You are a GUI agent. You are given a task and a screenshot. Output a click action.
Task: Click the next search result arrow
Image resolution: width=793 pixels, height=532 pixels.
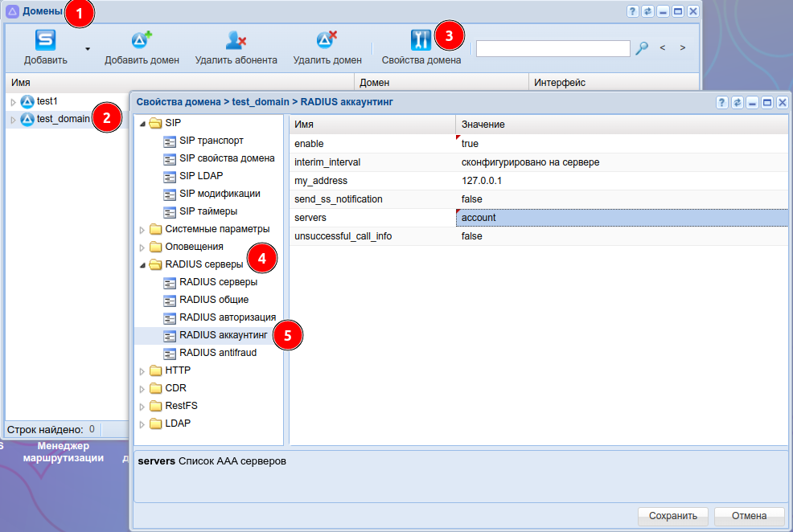(x=682, y=48)
